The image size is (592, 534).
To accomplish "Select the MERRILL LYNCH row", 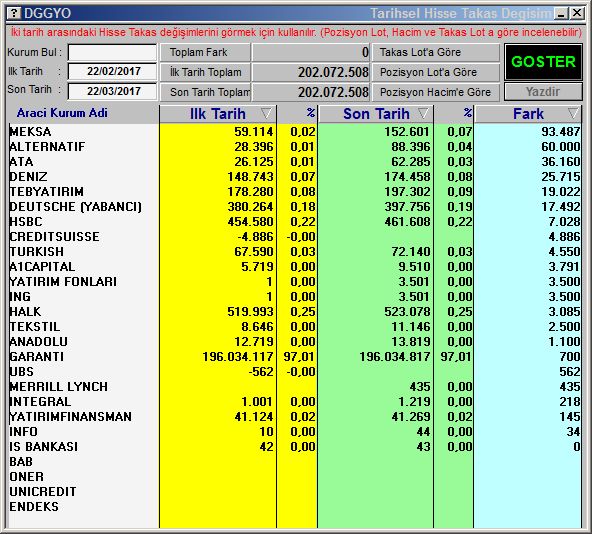I will (x=295, y=387).
